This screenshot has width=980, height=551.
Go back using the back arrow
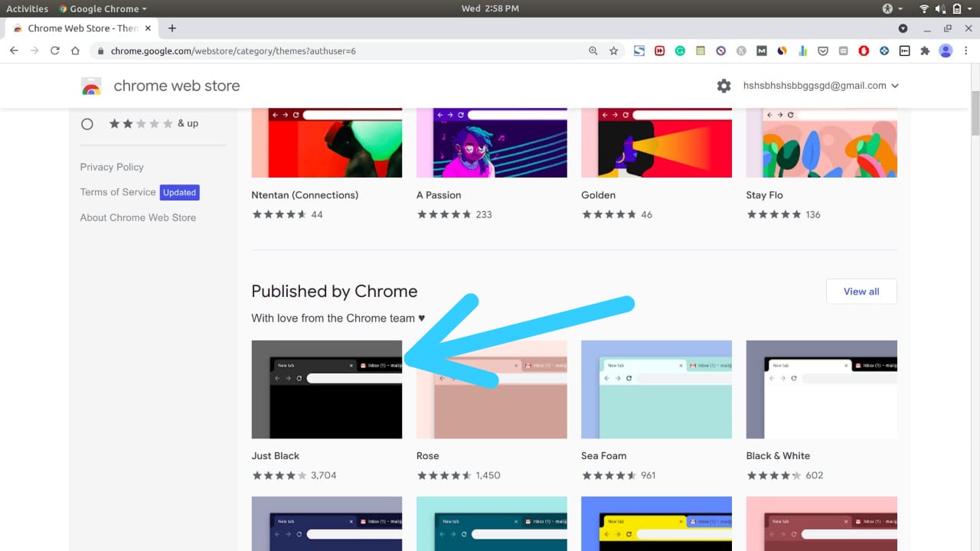[14, 51]
